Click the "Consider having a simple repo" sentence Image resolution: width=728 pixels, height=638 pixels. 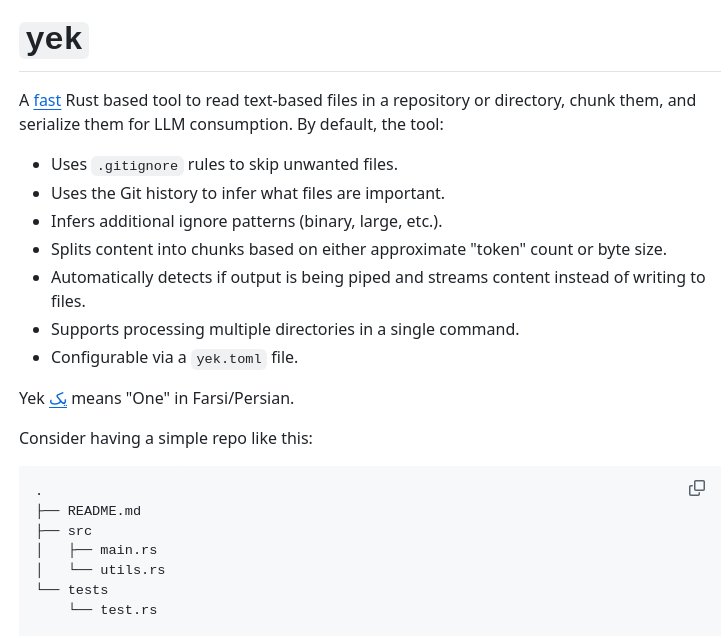(x=166, y=438)
